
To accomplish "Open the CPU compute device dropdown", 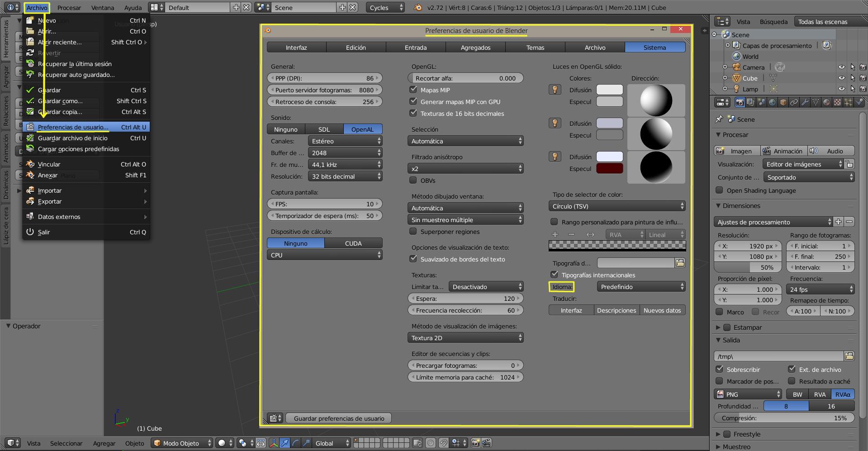I will click(325, 255).
